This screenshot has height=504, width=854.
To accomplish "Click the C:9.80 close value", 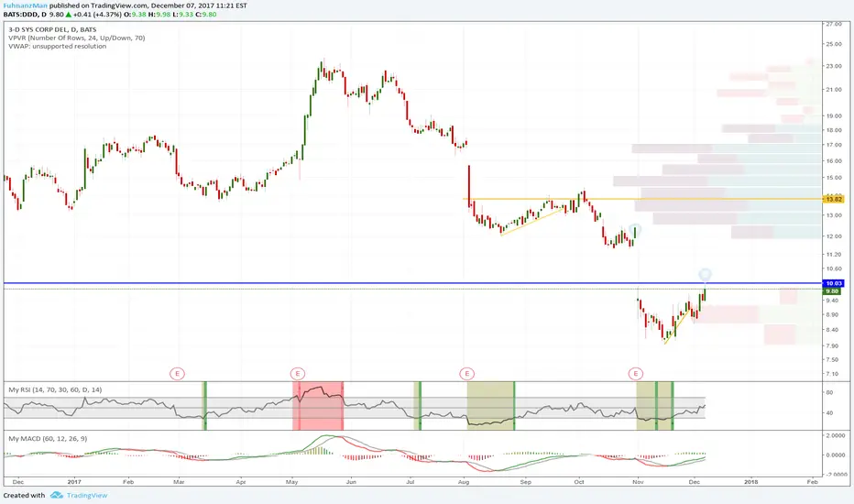I will click(x=206, y=14).
